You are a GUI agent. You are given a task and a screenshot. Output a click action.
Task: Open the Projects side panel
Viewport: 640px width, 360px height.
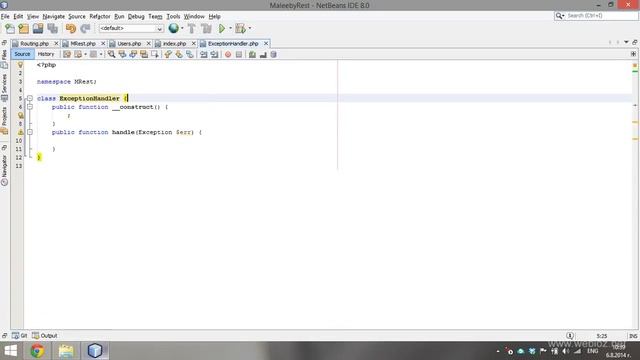(x=4, y=120)
